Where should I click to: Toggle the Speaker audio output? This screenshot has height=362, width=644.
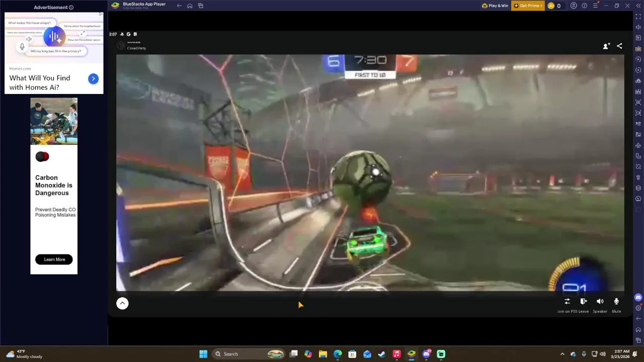point(600,301)
